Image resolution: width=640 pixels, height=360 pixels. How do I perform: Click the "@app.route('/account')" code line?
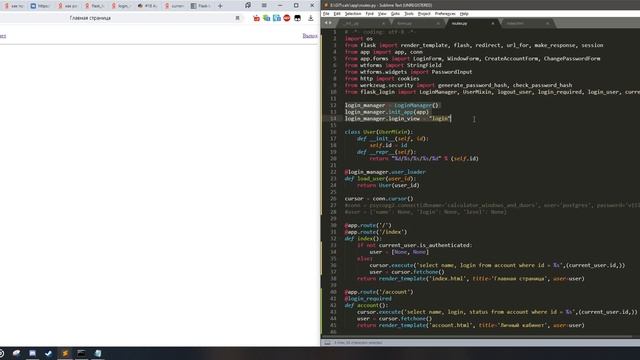pyautogui.click(x=379, y=292)
